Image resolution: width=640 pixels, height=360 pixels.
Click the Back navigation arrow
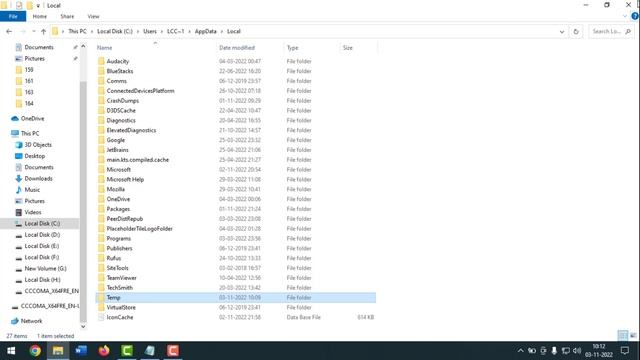pos(9,31)
